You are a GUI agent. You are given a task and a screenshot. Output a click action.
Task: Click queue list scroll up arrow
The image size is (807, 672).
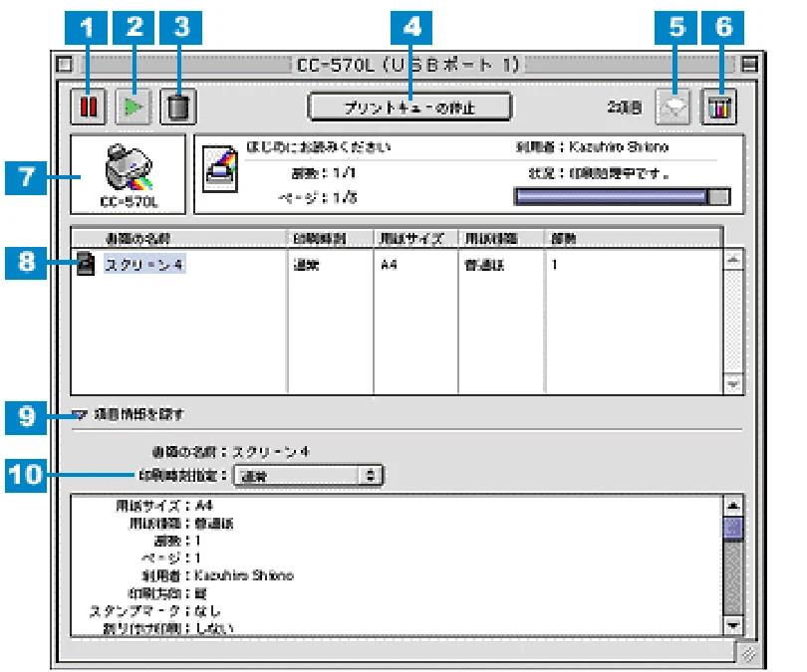(733, 260)
